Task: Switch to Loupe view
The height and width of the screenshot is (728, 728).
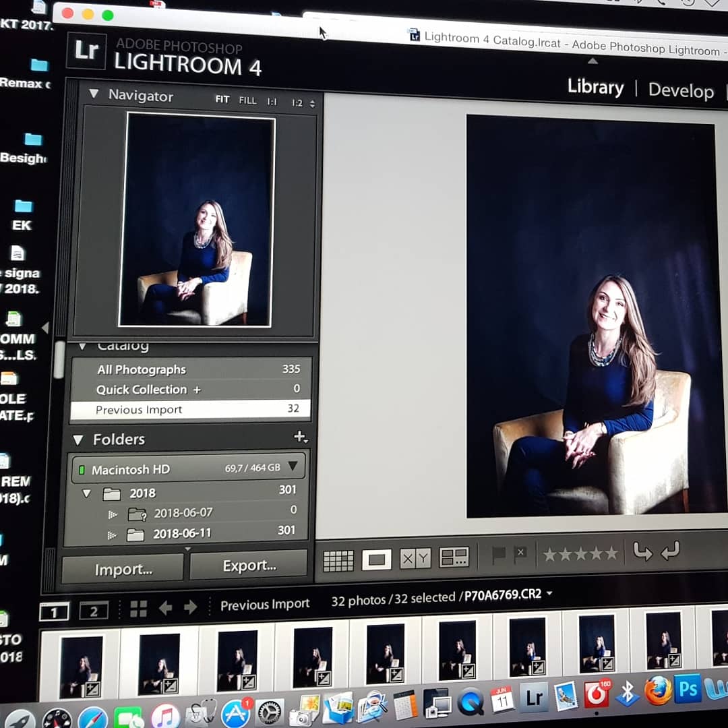Action: [x=377, y=559]
